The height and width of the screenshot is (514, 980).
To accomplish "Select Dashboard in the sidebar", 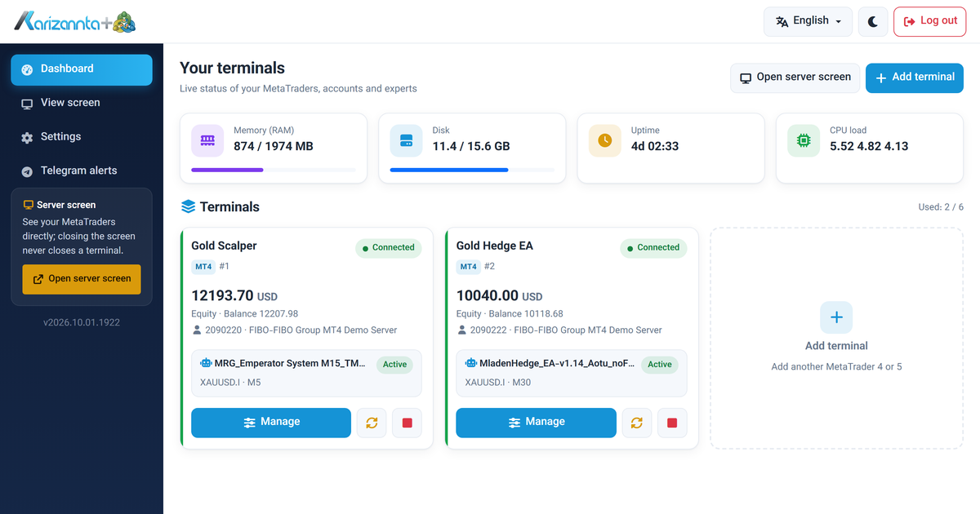I will coord(82,69).
